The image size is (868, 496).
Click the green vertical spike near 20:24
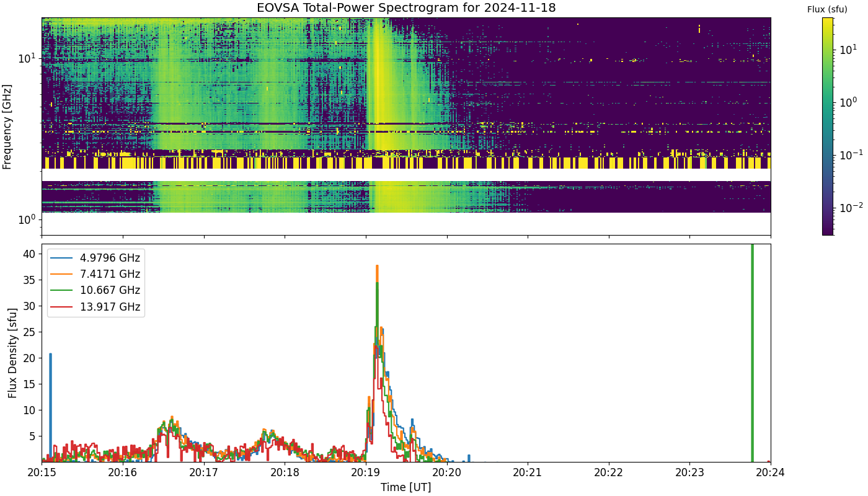[752, 353]
